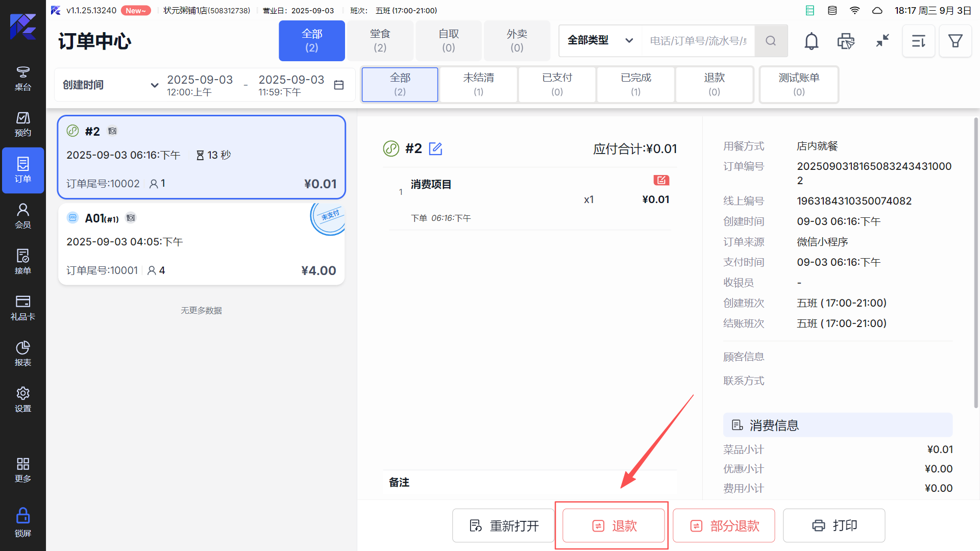980x551 pixels.
Task: Open the filter funnel icon
Action: click(x=955, y=41)
